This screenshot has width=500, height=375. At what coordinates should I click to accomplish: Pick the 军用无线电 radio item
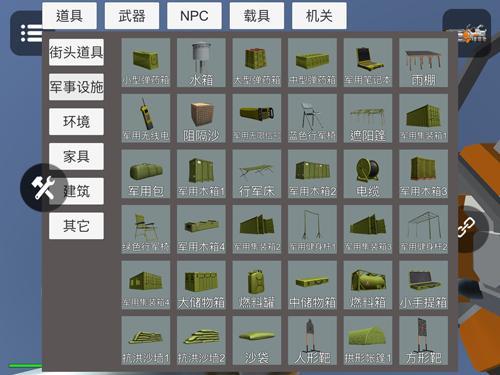(x=146, y=118)
